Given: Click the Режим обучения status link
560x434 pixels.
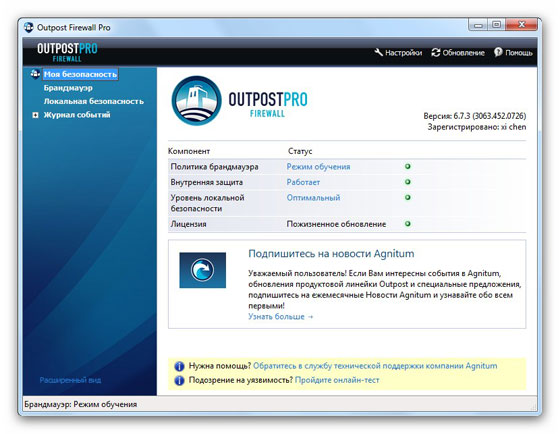Looking at the screenshot, I should point(318,167).
